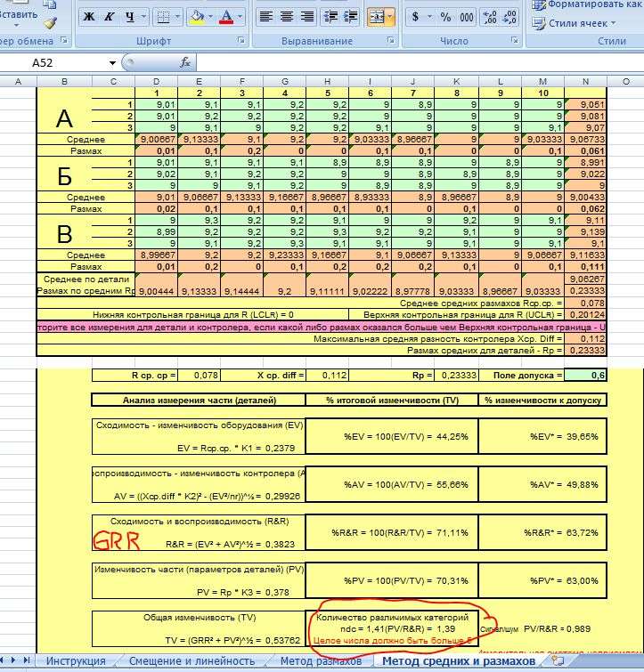The image size is (644, 672).
Task: Open the Name Box dropdown
Action: [112, 62]
